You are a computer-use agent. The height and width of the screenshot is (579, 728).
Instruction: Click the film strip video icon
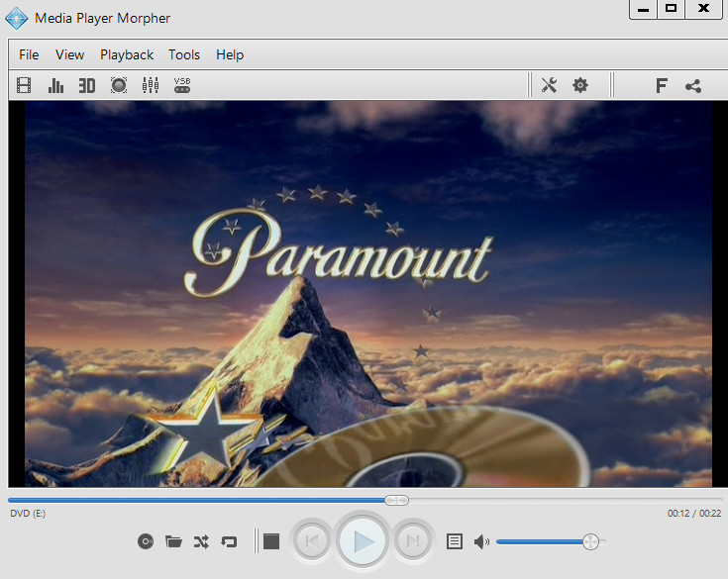coord(24,85)
